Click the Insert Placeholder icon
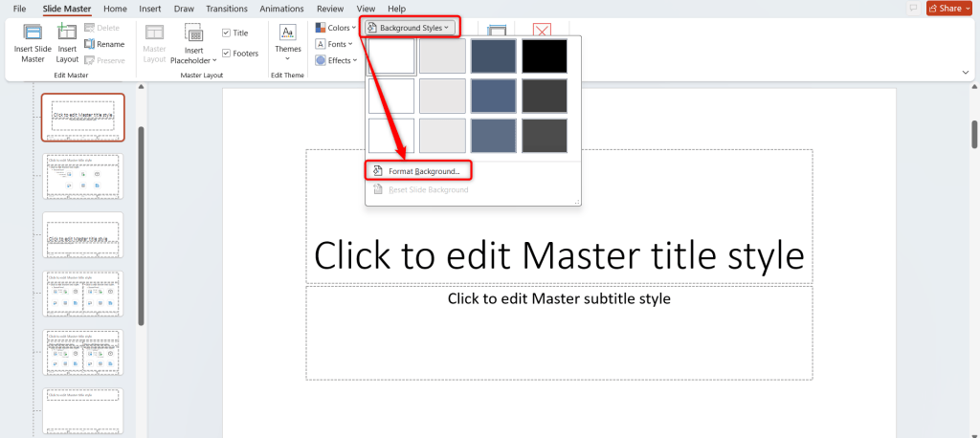980x438 pixels. 193,33
